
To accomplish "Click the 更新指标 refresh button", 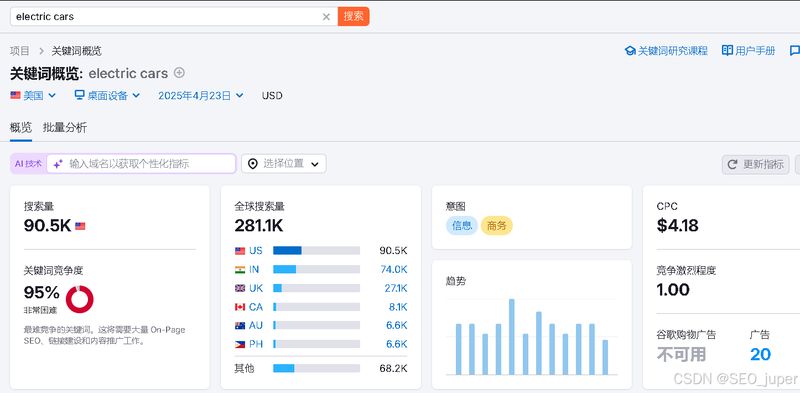I will (x=756, y=164).
